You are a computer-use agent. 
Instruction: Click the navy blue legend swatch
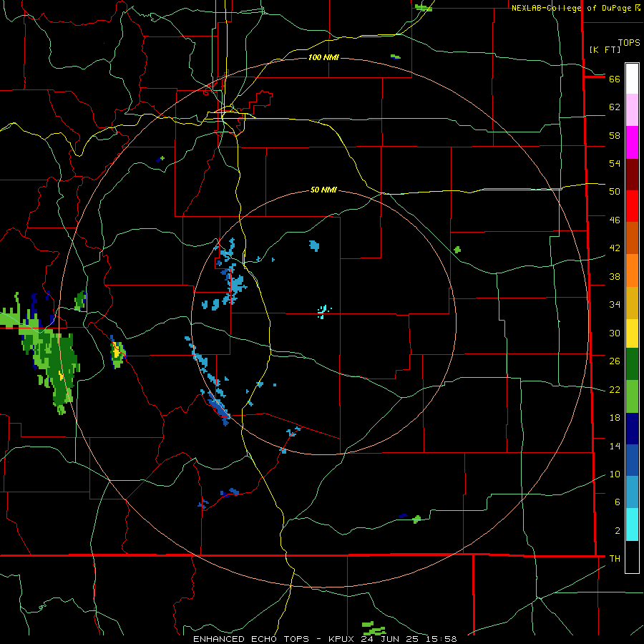632,429
